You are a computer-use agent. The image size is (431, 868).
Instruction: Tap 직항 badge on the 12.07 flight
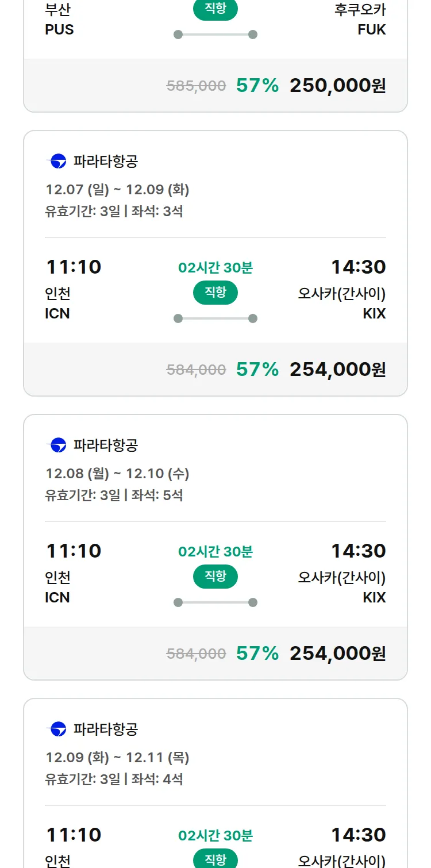point(215,293)
